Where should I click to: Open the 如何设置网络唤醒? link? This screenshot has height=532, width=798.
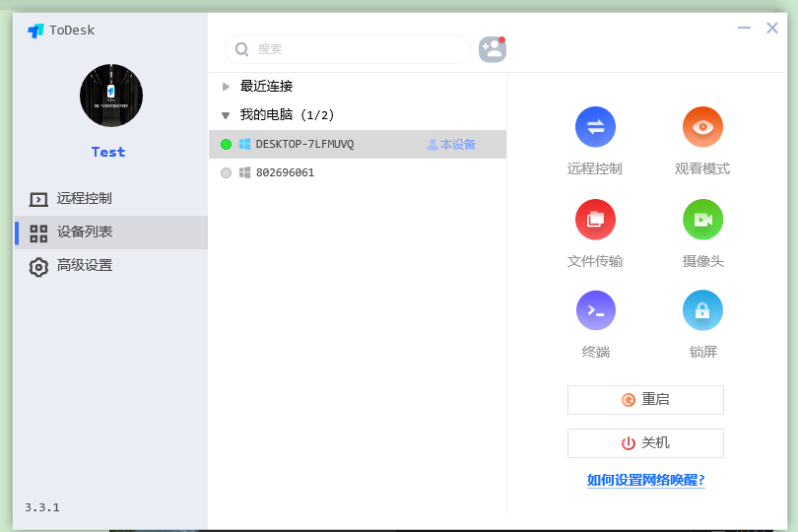pyautogui.click(x=646, y=480)
